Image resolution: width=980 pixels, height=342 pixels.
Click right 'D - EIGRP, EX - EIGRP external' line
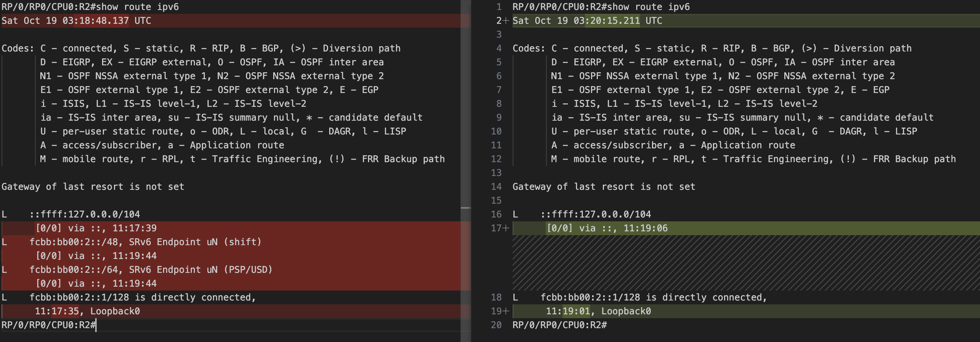click(x=723, y=62)
